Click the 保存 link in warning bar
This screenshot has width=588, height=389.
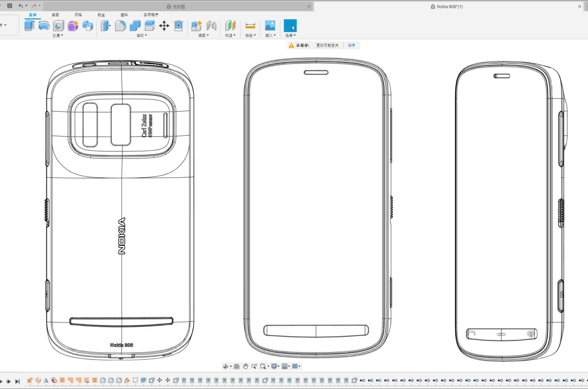pyautogui.click(x=351, y=45)
